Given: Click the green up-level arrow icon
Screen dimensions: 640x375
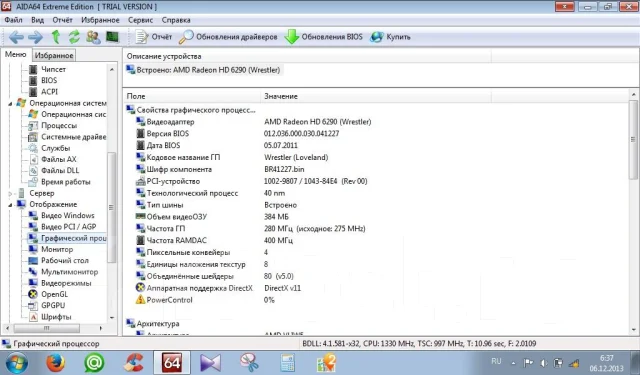Looking at the screenshot, I should (56, 37).
